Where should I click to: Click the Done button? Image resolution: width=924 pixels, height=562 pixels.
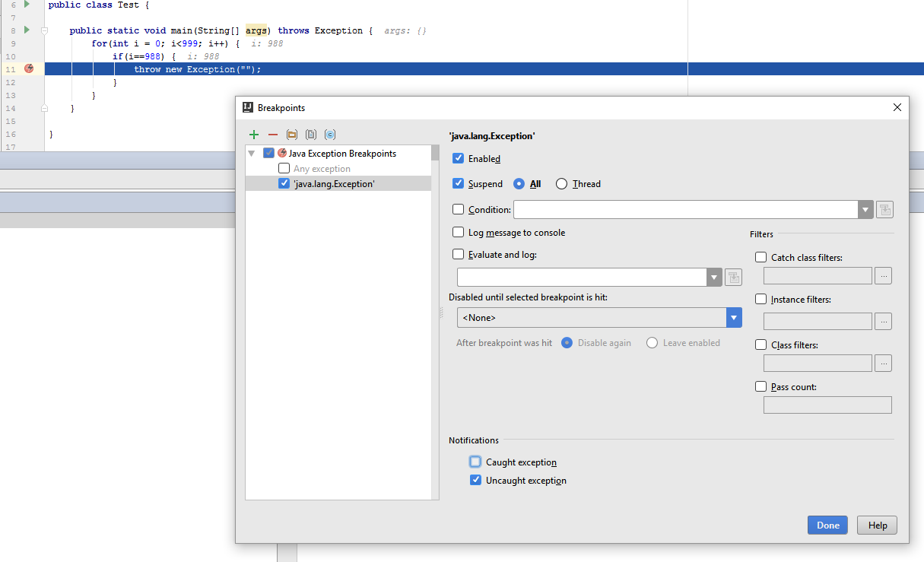827,525
